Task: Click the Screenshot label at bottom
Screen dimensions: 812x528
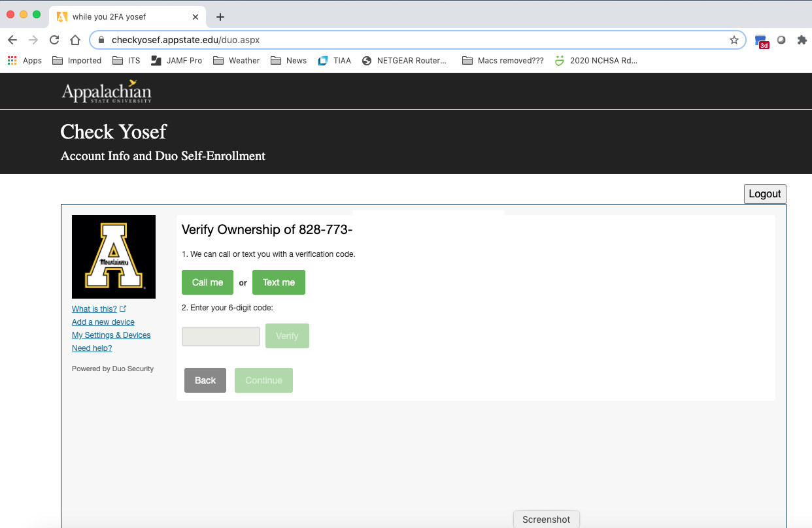Action: pos(547,520)
